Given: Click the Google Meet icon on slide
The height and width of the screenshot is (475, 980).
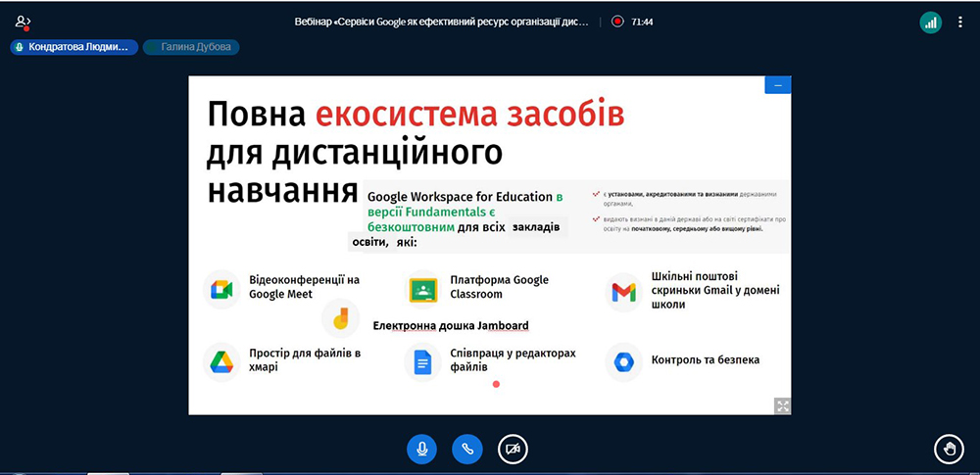Looking at the screenshot, I should 221,289.
